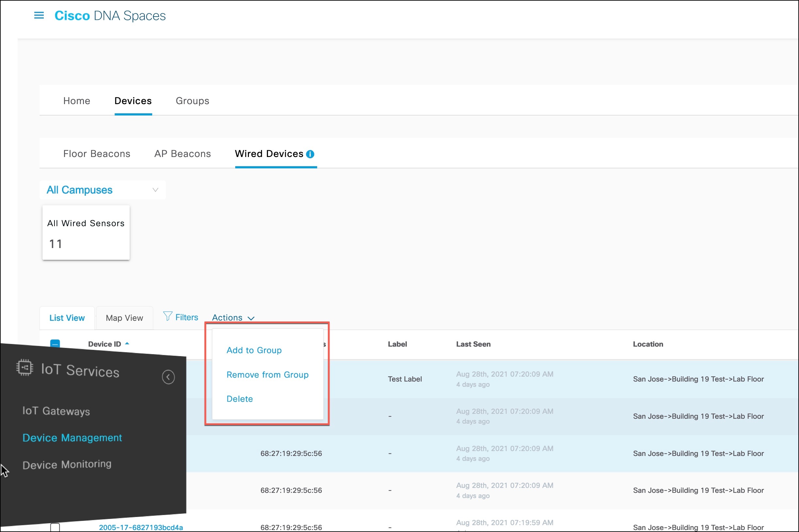Select Delete from Actions menu
This screenshot has height=532, width=799.
click(240, 399)
